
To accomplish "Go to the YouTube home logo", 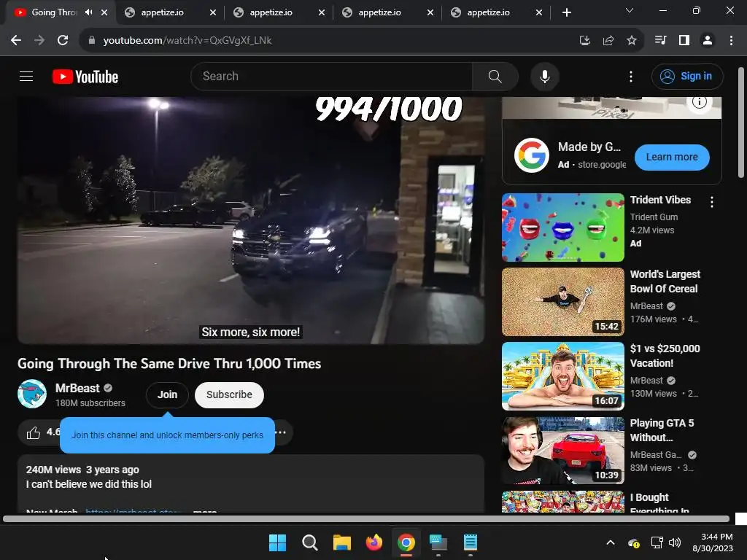I will [85, 77].
